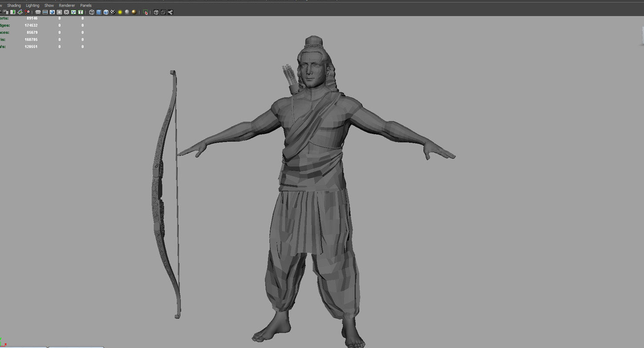Click the Use Default Material checker icon
Image resolution: width=644 pixels, height=348 pixels.
(113, 12)
